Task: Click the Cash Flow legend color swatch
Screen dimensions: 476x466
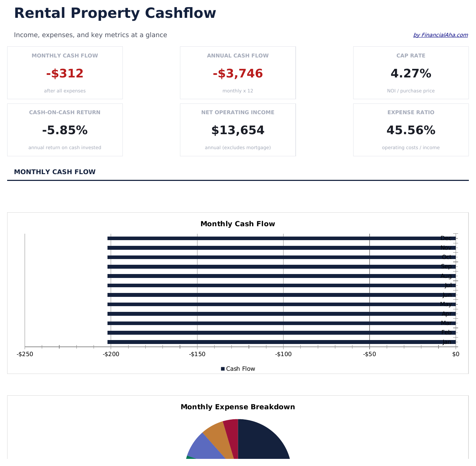Action: (223, 369)
